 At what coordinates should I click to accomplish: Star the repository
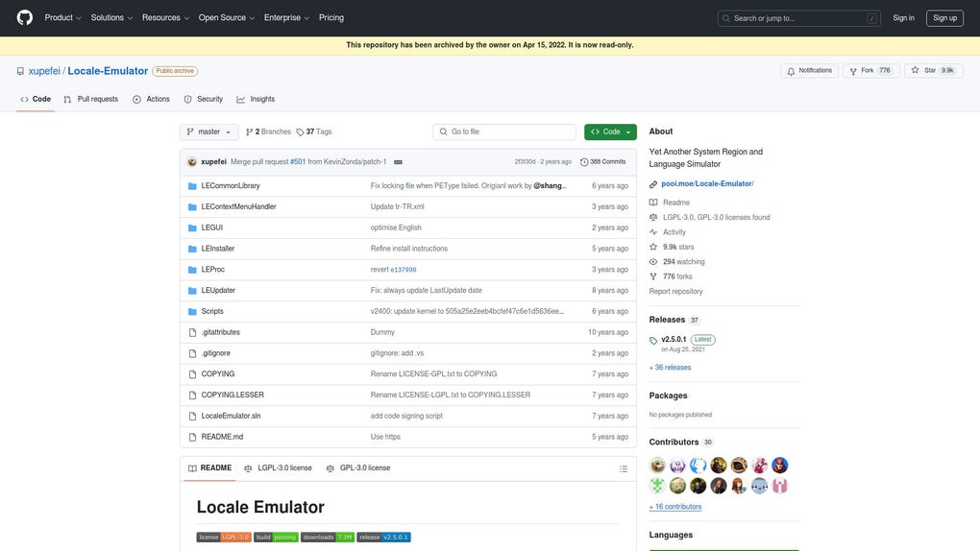933,71
